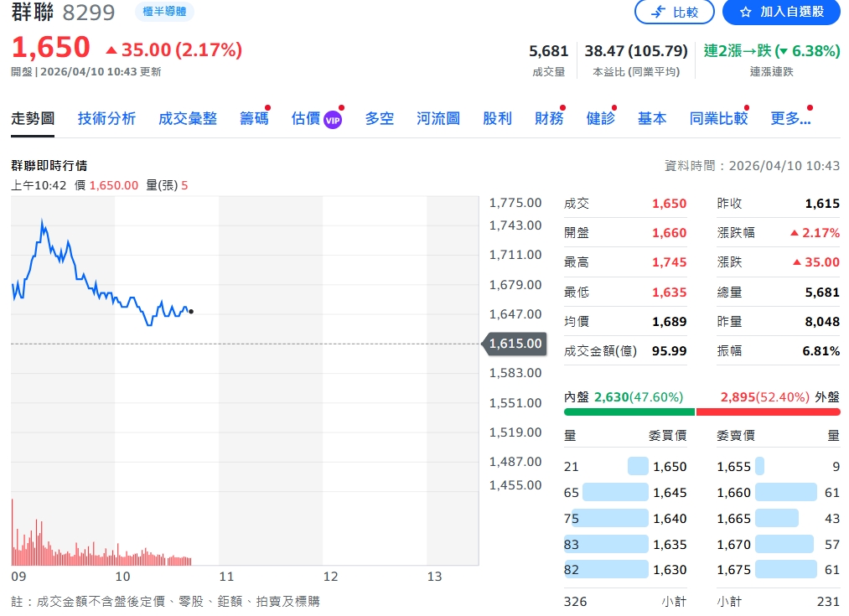Click the 本益比 value 38.47 (105.79)
This screenshot has width=849, height=616.
[x=635, y=51]
